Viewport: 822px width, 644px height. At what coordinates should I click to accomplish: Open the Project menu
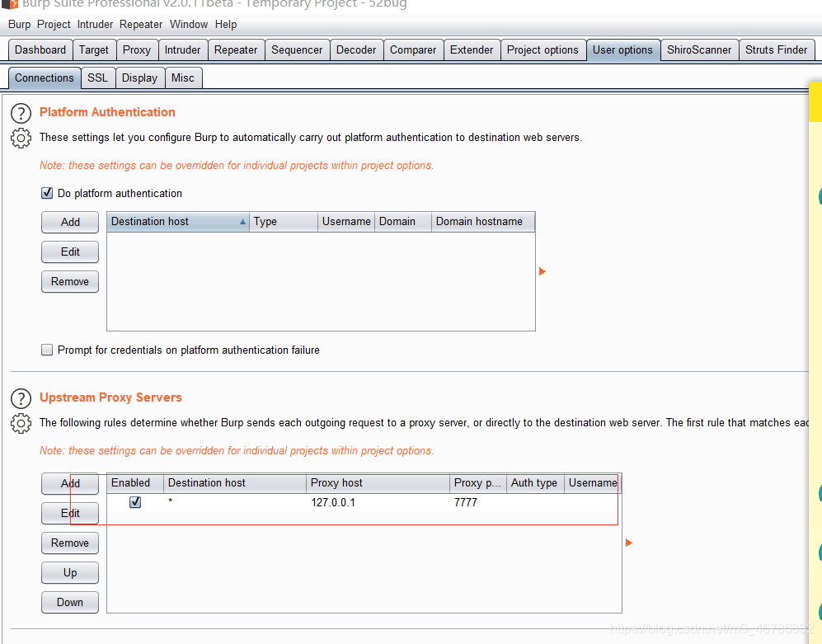point(54,24)
